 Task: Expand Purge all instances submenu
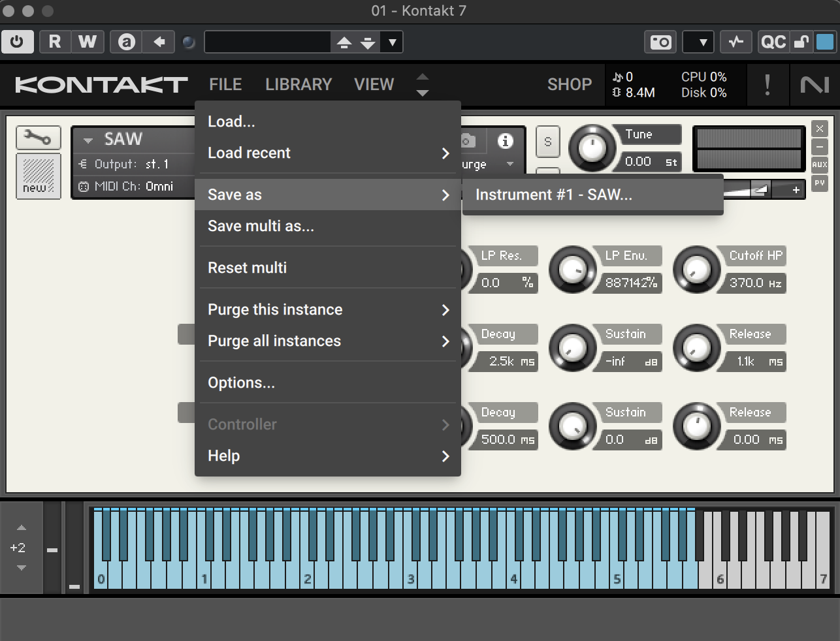(x=328, y=341)
